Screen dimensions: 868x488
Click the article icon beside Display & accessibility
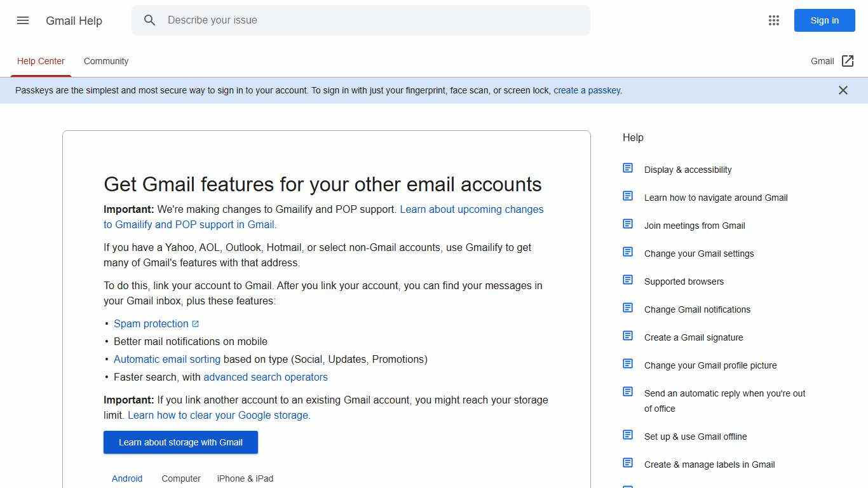[x=628, y=168]
